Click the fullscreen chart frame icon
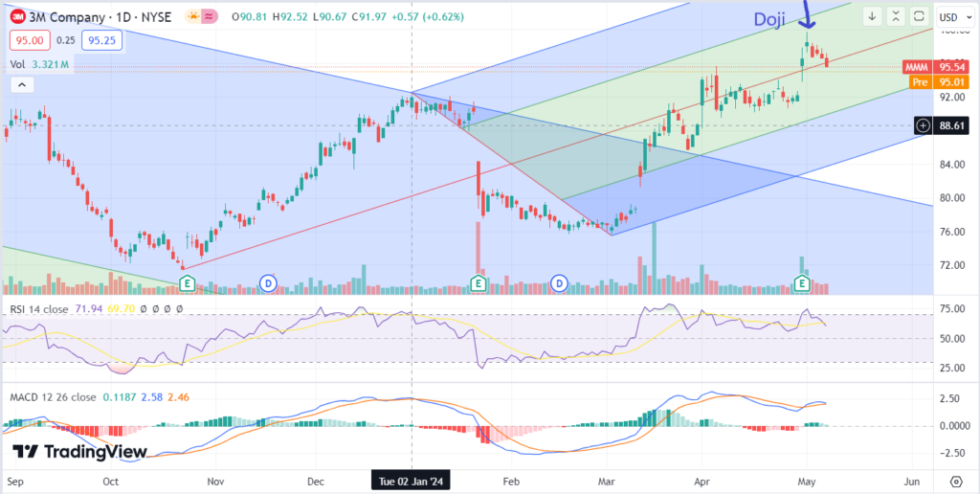 pyautogui.click(x=919, y=15)
